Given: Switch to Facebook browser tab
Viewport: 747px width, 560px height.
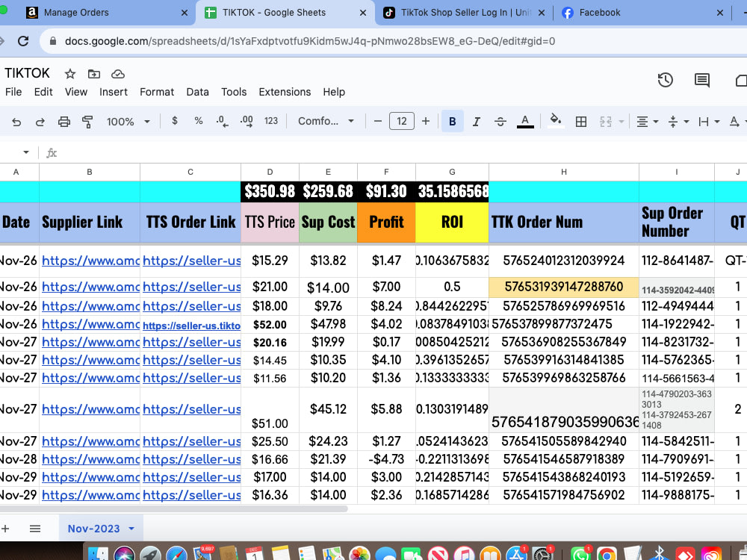Looking at the screenshot, I should coord(641,13).
